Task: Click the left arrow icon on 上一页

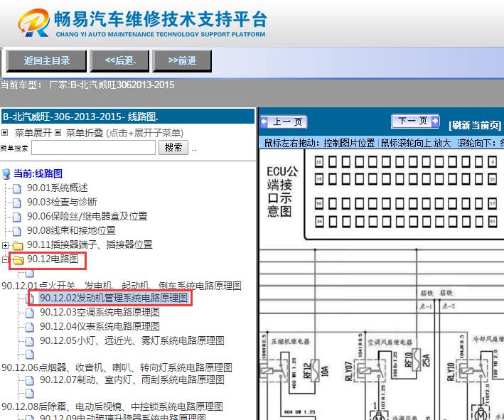Action: pos(264,122)
